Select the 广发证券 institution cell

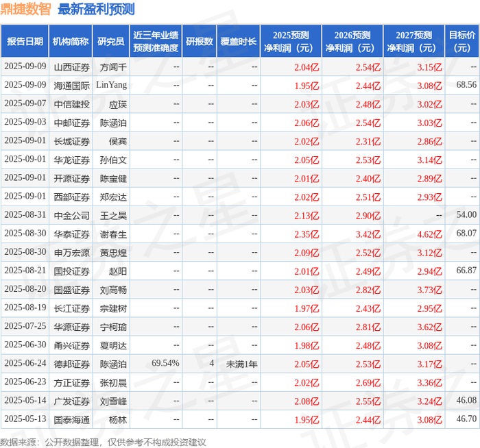coord(71,401)
